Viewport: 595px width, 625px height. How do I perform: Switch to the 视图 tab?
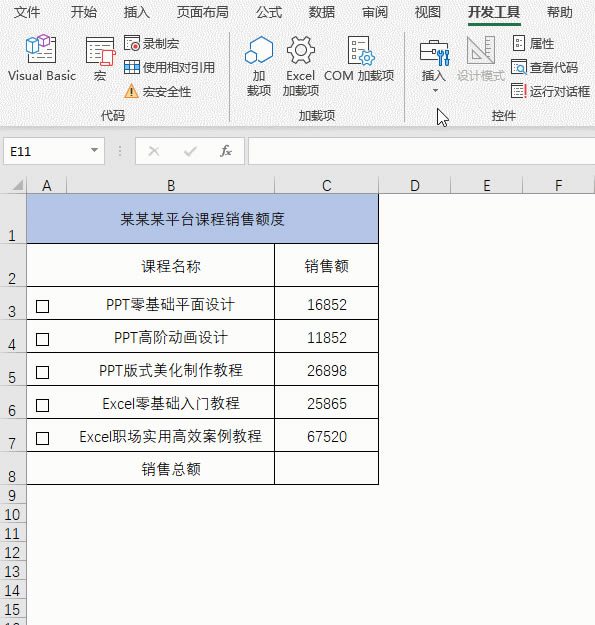tap(427, 12)
